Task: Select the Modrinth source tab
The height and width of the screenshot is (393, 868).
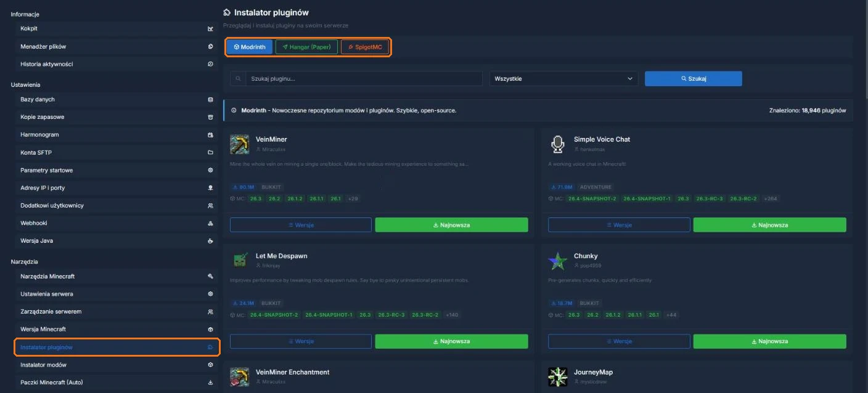Action: point(250,47)
